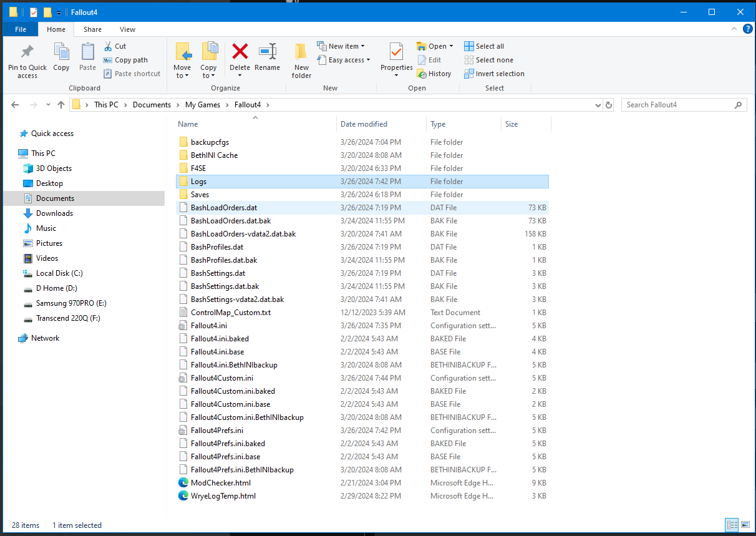The height and width of the screenshot is (536, 756).
Task: Click the Rename icon in the ribbon
Action: pos(267,52)
